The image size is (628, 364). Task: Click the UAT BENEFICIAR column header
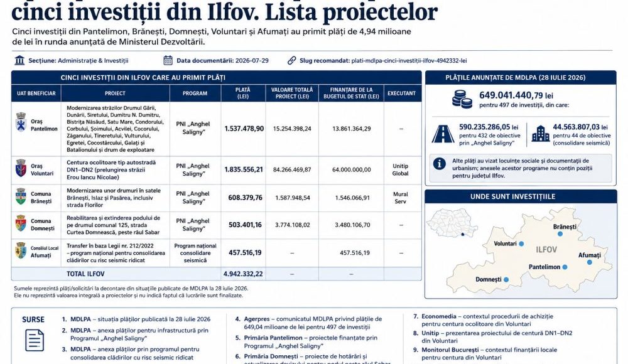click(x=36, y=94)
